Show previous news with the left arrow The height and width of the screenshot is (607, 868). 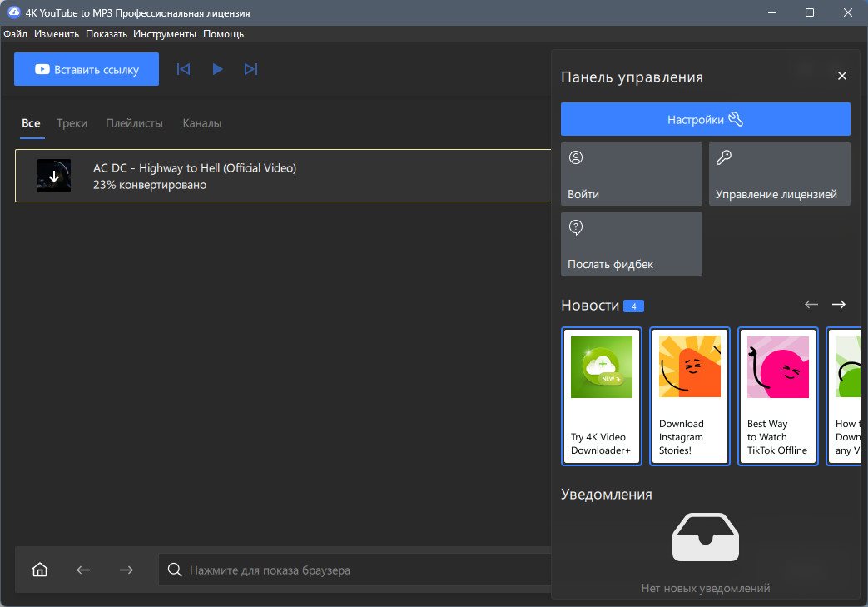coord(811,305)
